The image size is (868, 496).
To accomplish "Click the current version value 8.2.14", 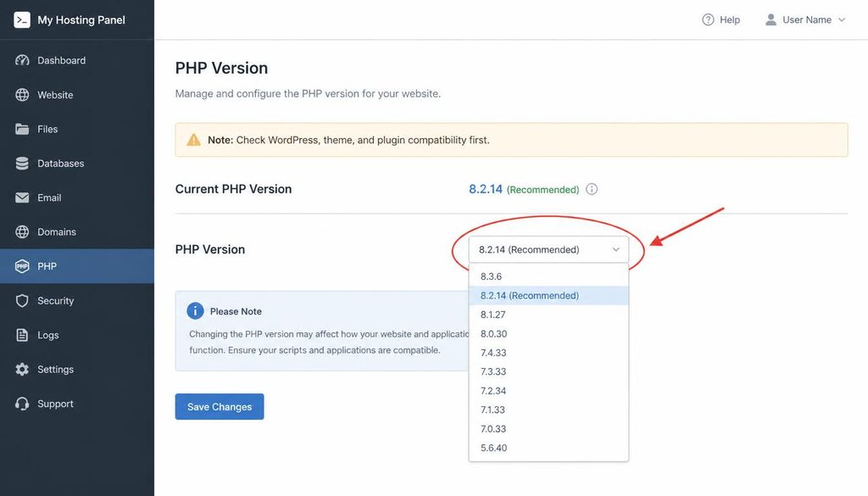I will [x=486, y=189].
